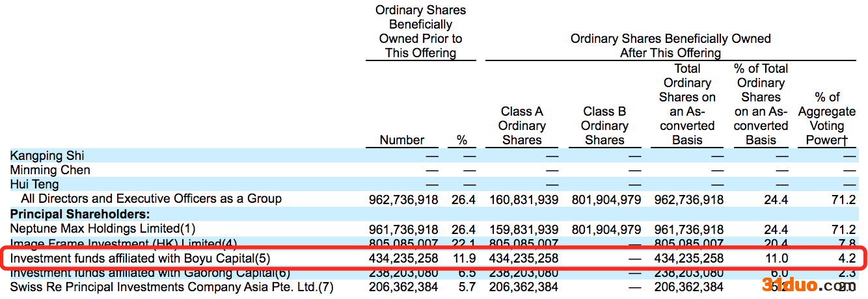Select the Class B Ordinary Shares header
The height and width of the screenshot is (299, 868).
[x=604, y=126]
